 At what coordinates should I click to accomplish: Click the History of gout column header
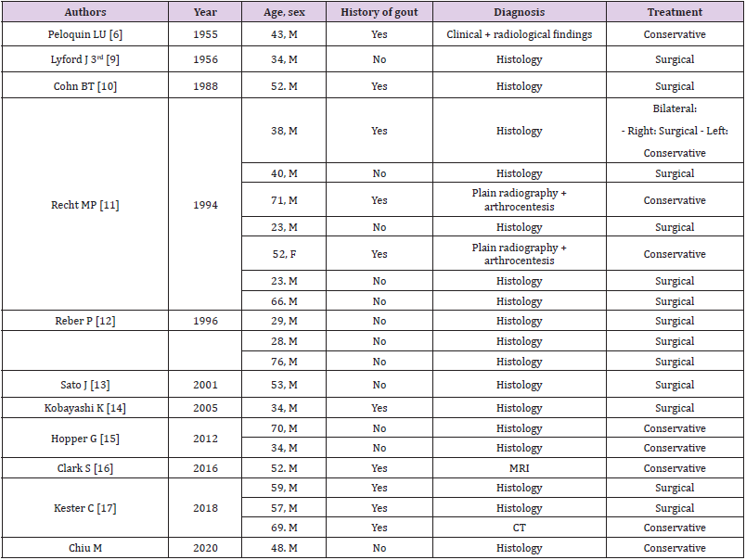coord(379,12)
